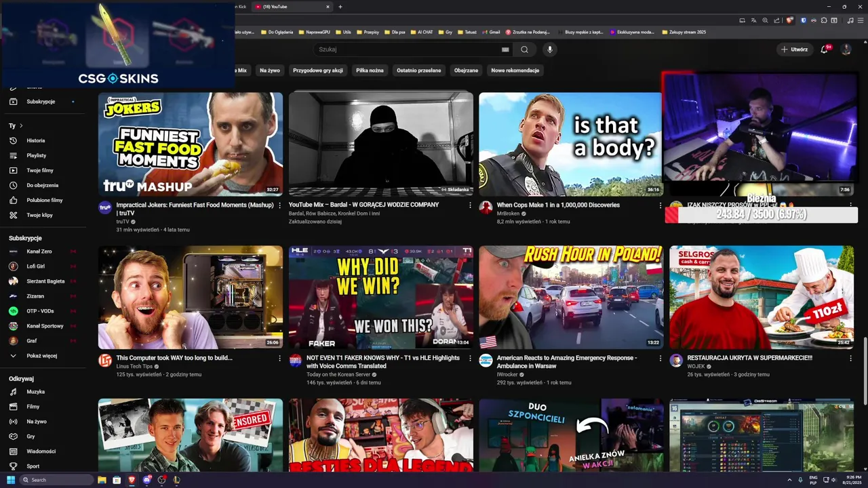Viewport: 868px width, 488px height.
Task: Open the Graf subscription channel
Action: click(32, 341)
